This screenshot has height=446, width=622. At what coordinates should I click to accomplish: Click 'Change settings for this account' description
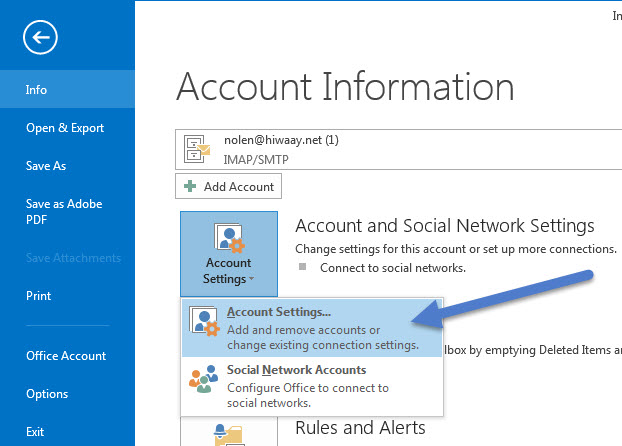coord(456,249)
